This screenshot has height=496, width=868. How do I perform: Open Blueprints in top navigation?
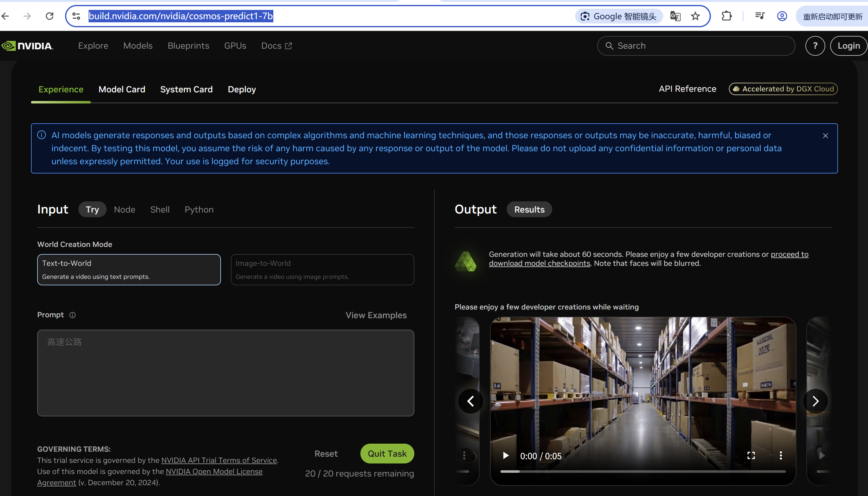tap(188, 46)
